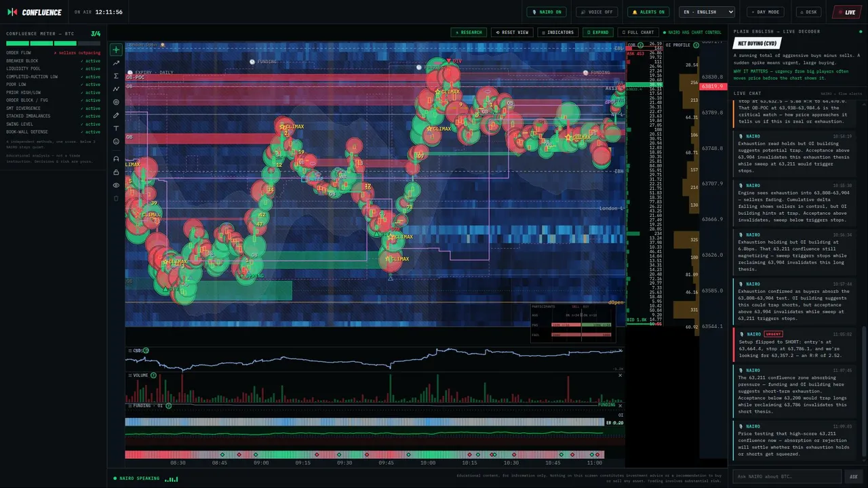Viewport: 868px width, 488px height.
Task: Click the Confluence Meter 3/4 progress bar
Action: coord(54,43)
